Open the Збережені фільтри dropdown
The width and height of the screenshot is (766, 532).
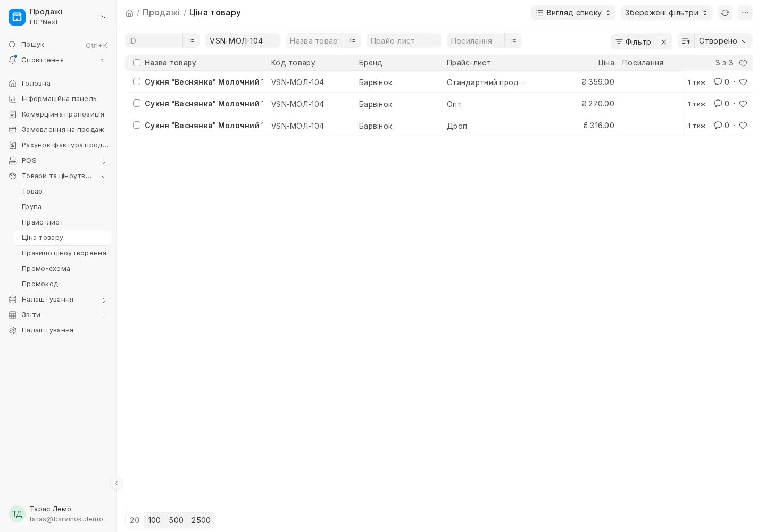coord(666,13)
